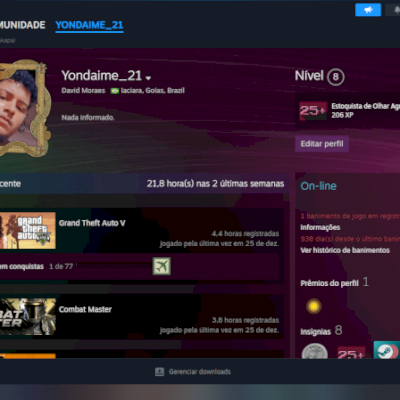
Task: Open the Comunidade navigation tab
Action: [22, 25]
